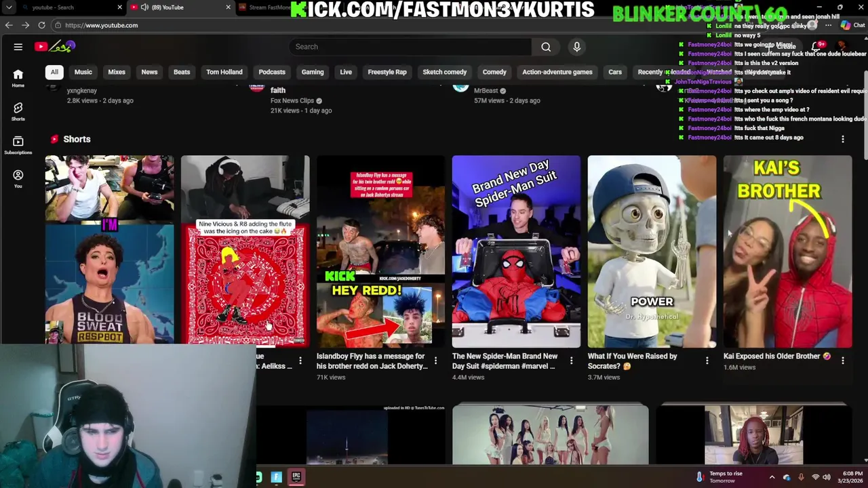The image size is (868, 488).
Task: Open the Fox News Clips channel link
Action: [292, 100]
